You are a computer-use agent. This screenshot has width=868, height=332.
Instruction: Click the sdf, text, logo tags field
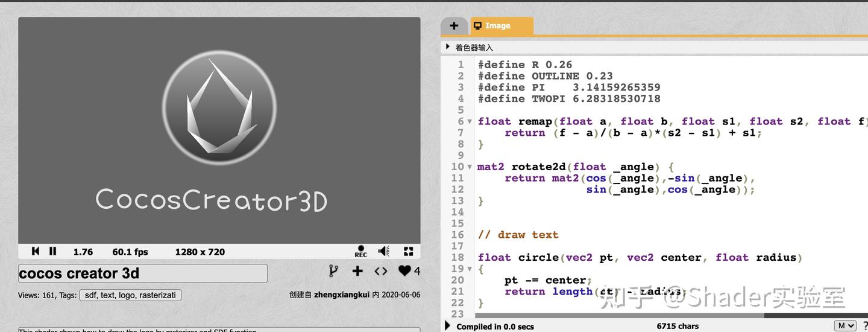(x=130, y=295)
